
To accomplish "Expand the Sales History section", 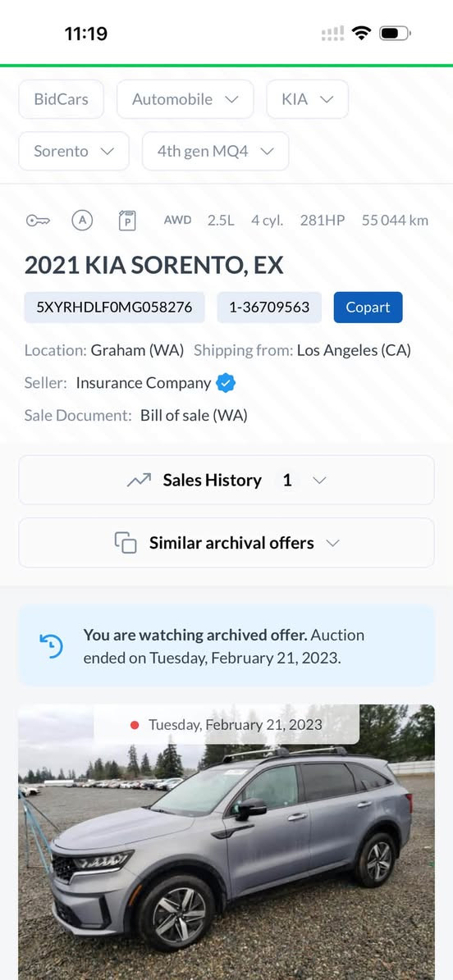I will pyautogui.click(x=226, y=480).
